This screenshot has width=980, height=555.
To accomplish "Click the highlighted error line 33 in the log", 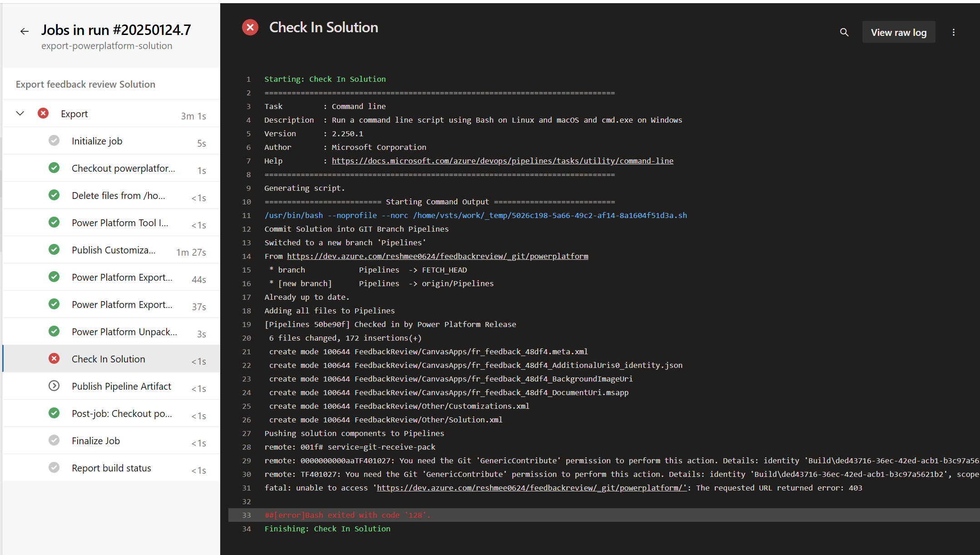I will click(x=347, y=515).
